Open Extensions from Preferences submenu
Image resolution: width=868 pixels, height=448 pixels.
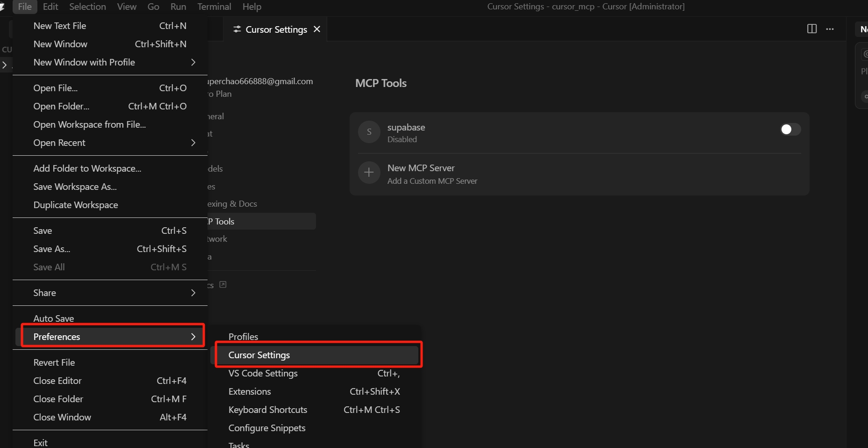pyautogui.click(x=315, y=391)
